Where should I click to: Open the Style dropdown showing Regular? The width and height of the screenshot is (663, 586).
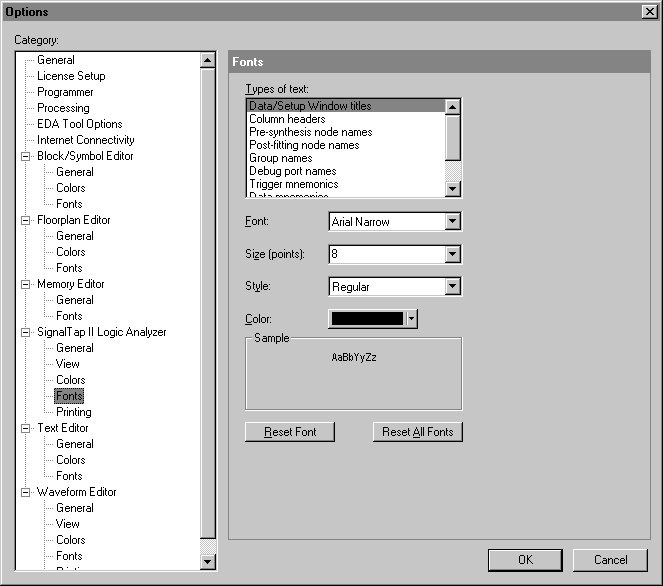(x=452, y=287)
